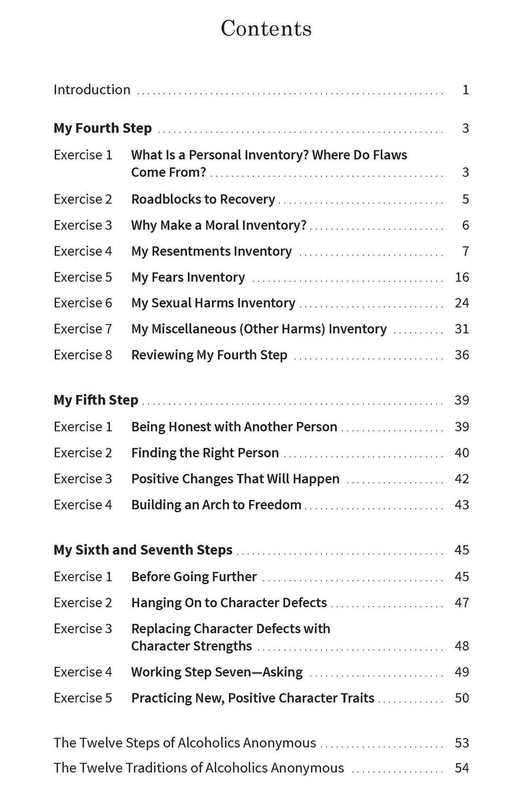
Task: Open Roadblocks to Recovery entry
Action: click(203, 199)
